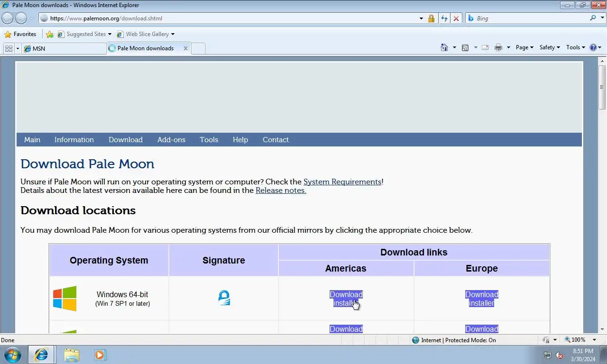Open the Main site menu item

point(32,140)
